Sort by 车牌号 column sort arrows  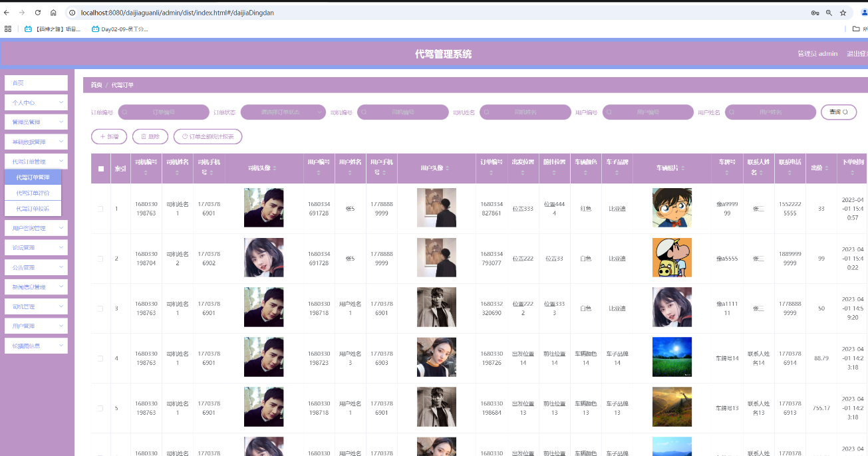tap(728, 173)
